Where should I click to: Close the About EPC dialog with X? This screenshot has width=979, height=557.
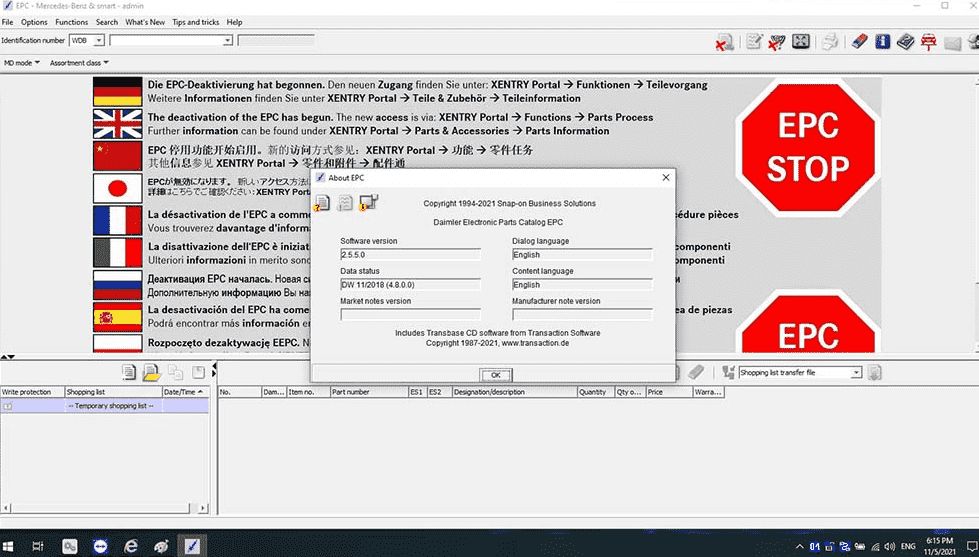[666, 177]
